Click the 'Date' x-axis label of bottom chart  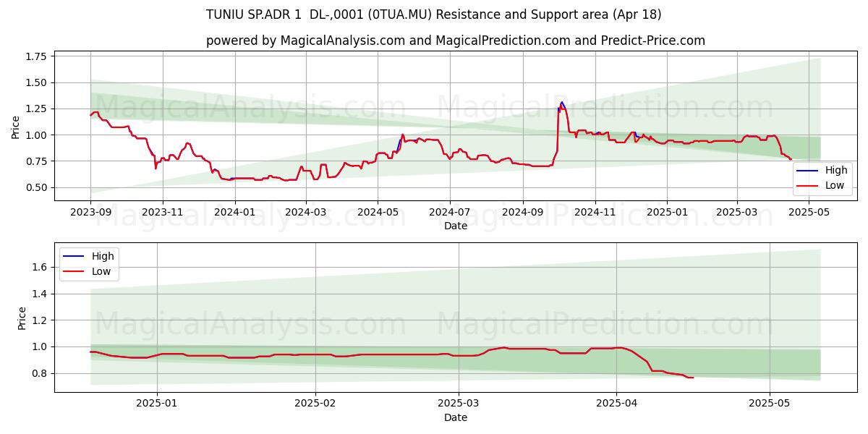click(x=456, y=417)
